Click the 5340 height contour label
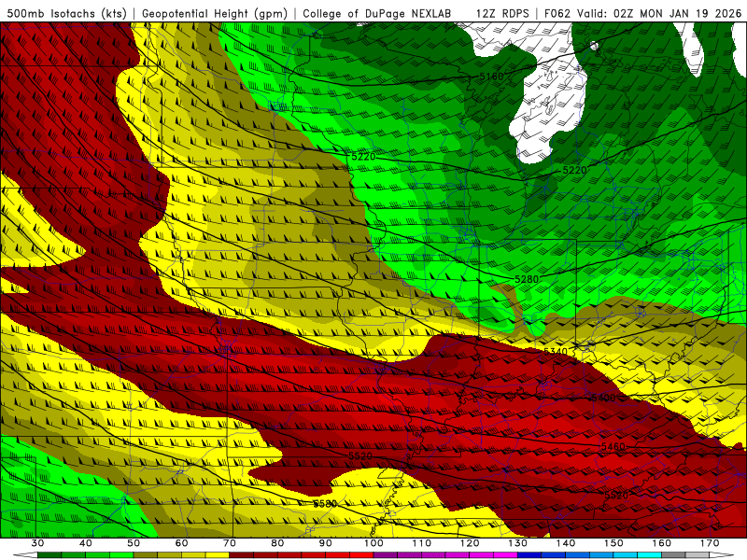The image size is (747, 560). 556,352
